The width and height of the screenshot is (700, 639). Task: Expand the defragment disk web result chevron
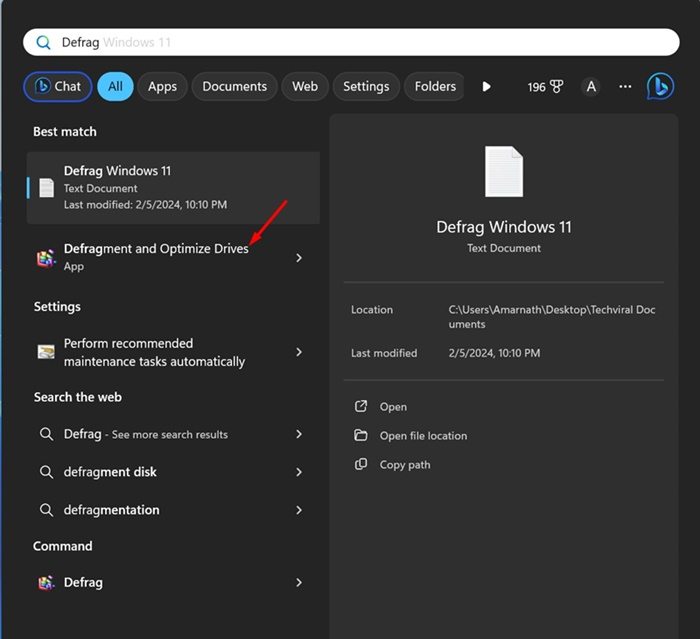point(299,472)
